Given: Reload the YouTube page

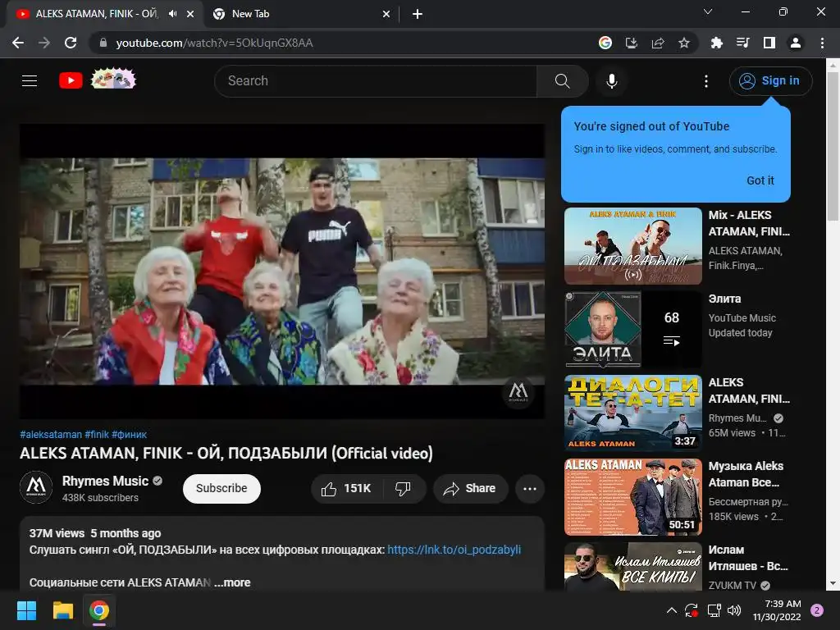Looking at the screenshot, I should click(71, 43).
